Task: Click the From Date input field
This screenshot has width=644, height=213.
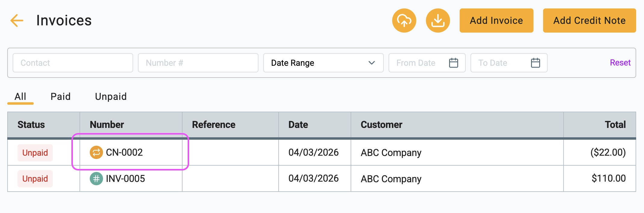Action: click(x=427, y=63)
